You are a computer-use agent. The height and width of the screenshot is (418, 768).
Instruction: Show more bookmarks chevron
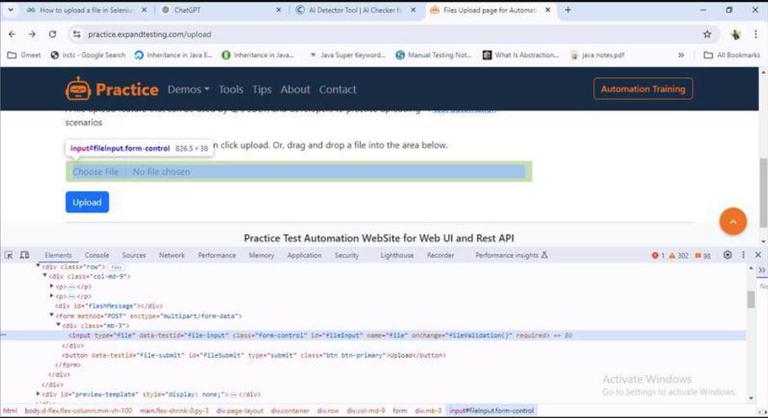pyautogui.click(x=681, y=55)
